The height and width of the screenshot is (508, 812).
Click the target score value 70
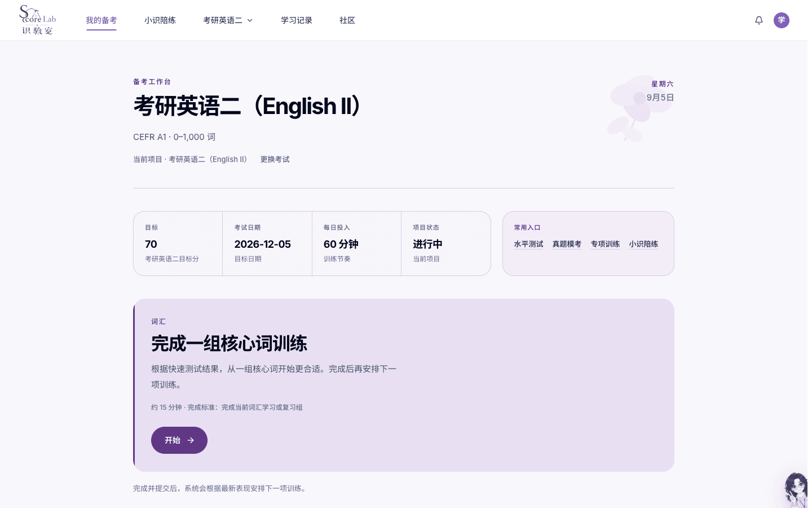click(x=151, y=244)
